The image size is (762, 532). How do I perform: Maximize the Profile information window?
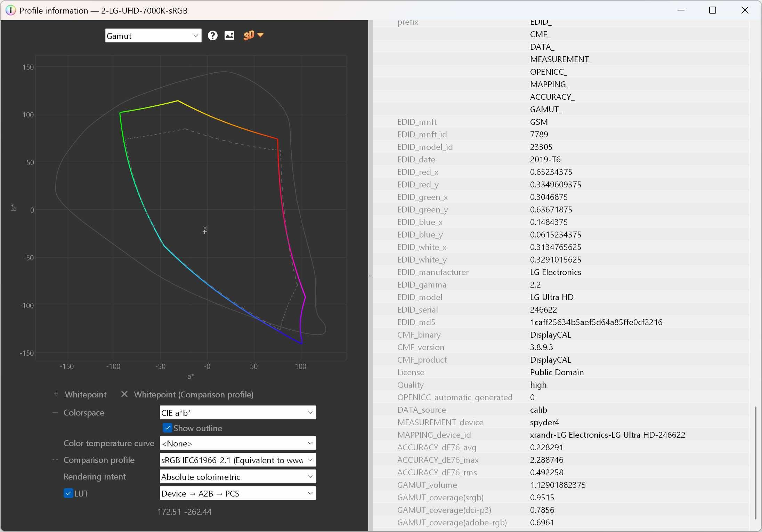click(713, 10)
